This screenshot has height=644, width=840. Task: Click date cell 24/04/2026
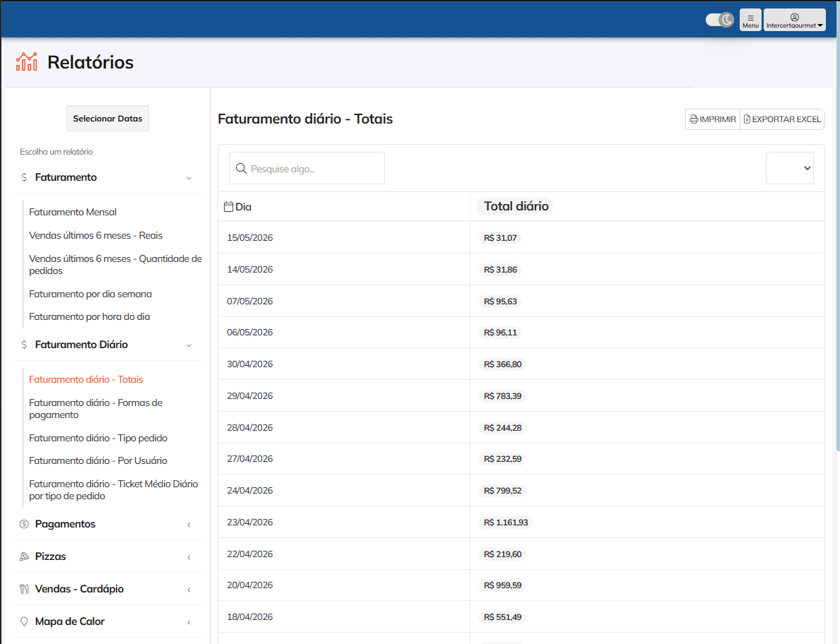pos(249,490)
